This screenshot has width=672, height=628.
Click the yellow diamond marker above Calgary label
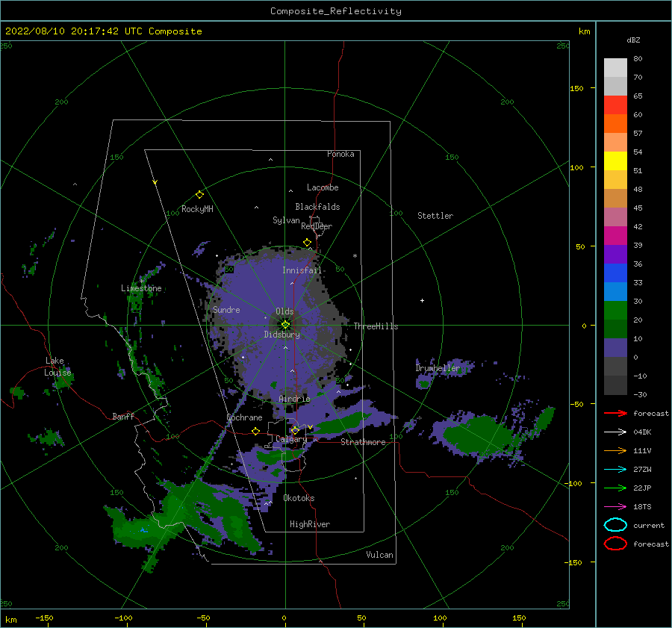pyautogui.click(x=295, y=430)
